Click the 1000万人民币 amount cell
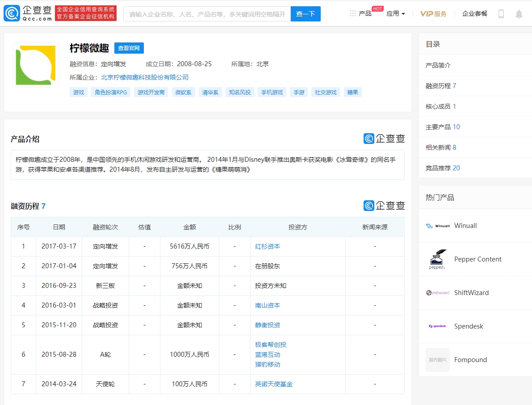Viewport: 532px width, 405px height. (x=190, y=354)
